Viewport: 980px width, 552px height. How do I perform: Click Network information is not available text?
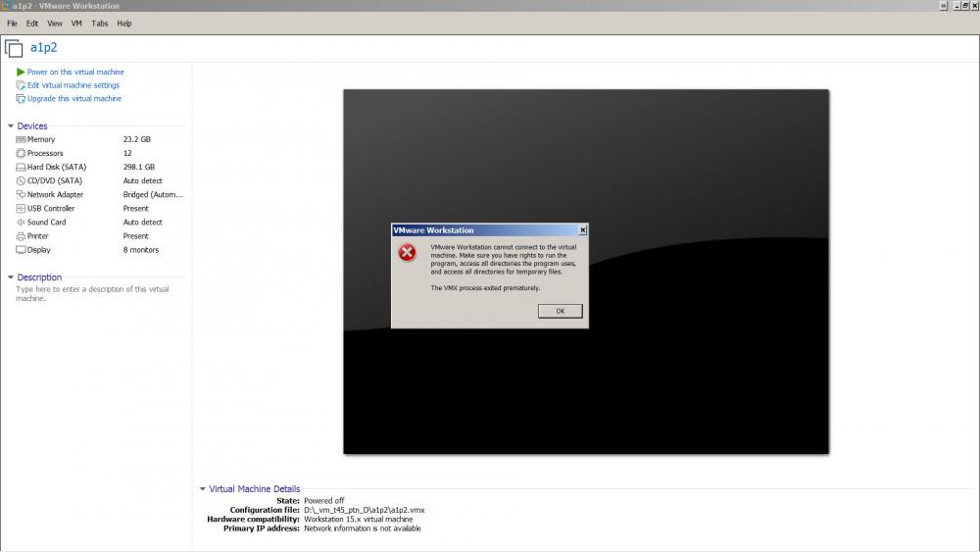point(363,528)
